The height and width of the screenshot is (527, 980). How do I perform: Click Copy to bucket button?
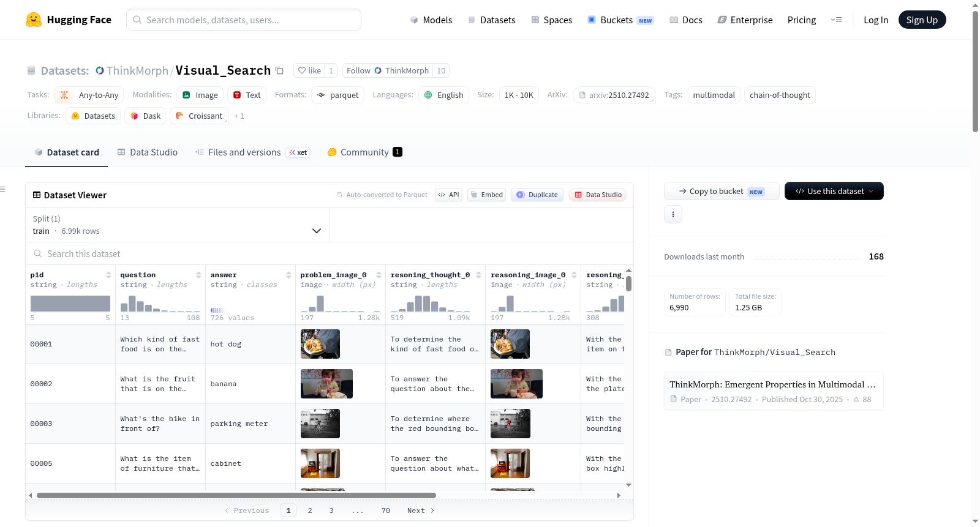coord(722,191)
